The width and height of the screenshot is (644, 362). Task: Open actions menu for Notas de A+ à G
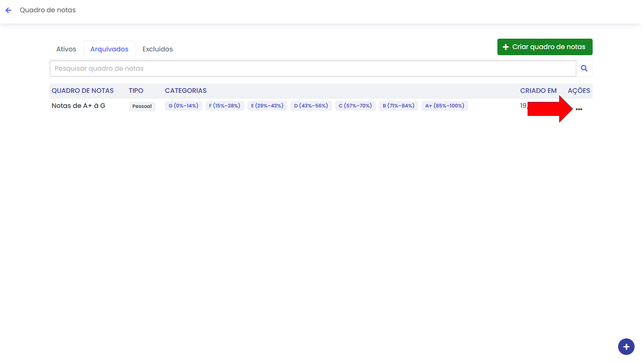point(579,109)
